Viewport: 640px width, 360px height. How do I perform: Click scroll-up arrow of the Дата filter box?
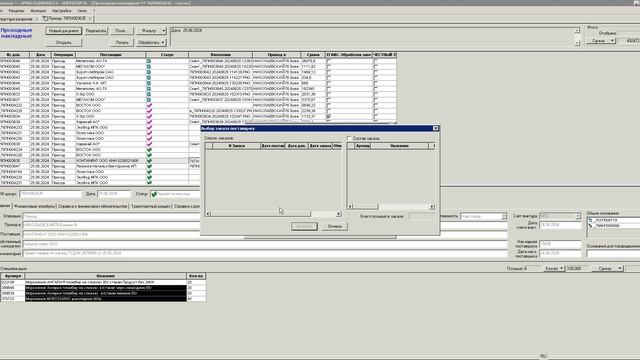click(577, 31)
